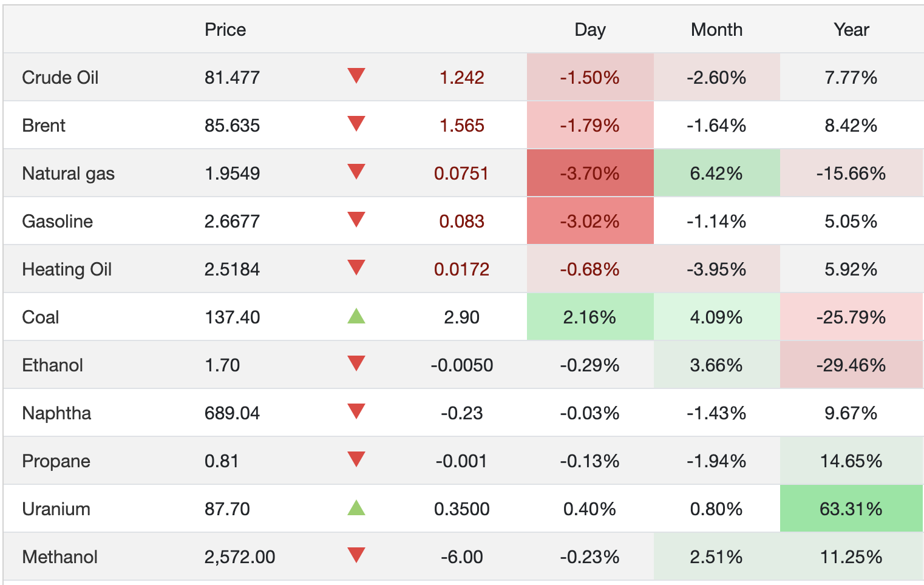Click Natural gas month change 6.42%
Viewport: 924px width, 585px height.
click(x=716, y=174)
